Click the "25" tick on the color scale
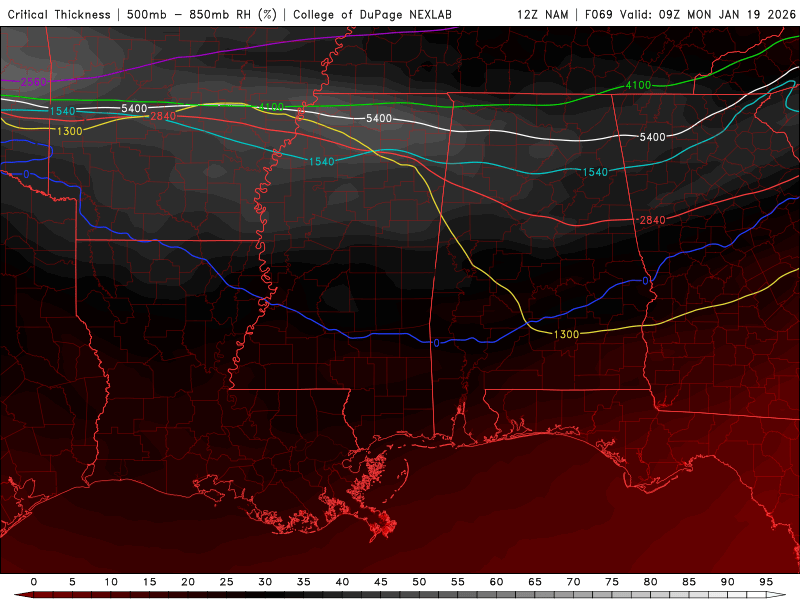 (x=227, y=582)
